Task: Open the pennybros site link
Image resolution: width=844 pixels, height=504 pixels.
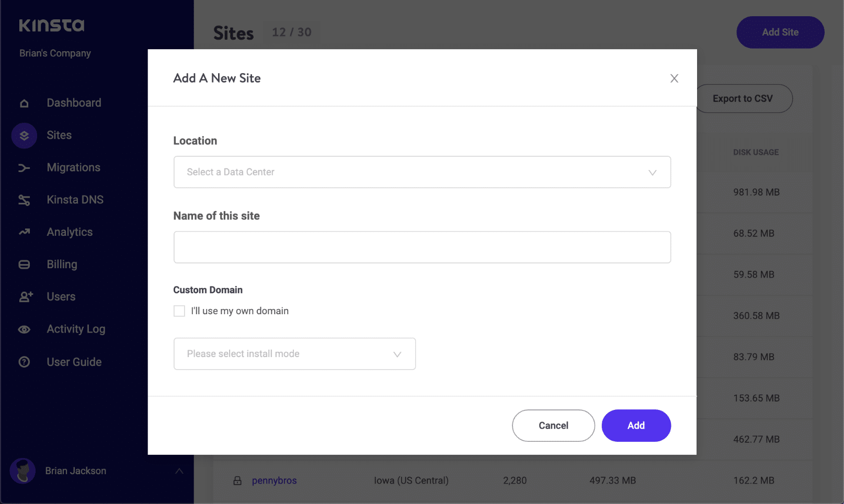Action: coord(274,480)
